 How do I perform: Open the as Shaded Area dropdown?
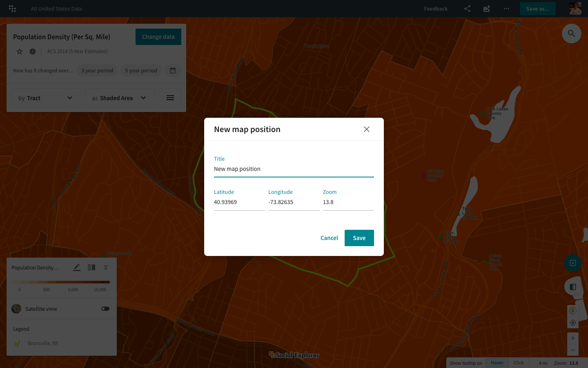coord(120,98)
